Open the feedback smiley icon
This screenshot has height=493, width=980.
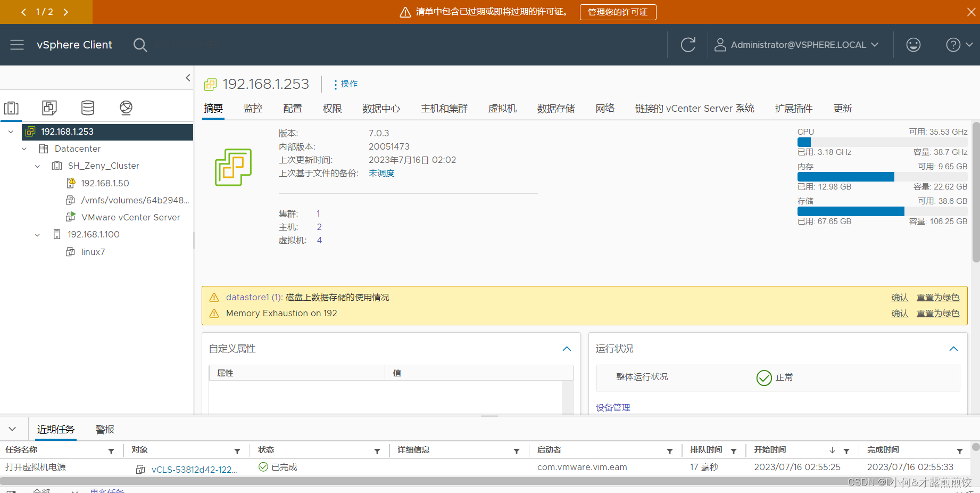[913, 45]
